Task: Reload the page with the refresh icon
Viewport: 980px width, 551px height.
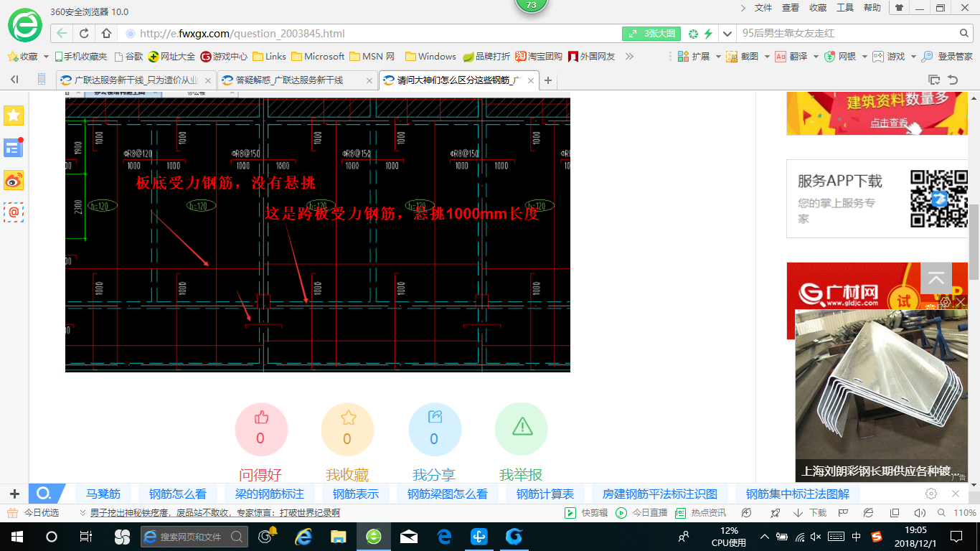Action: coord(84,33)
